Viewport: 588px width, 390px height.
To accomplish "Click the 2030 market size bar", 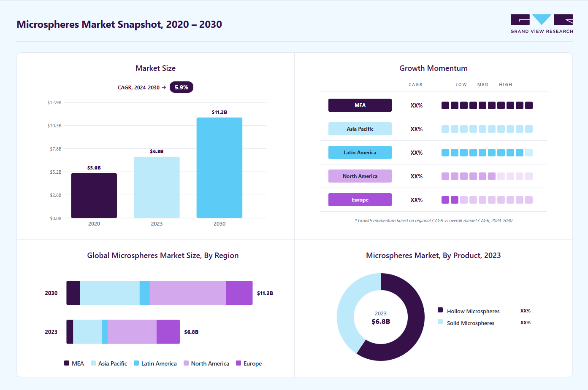I will pyautogui.click(x=219, y=168).
